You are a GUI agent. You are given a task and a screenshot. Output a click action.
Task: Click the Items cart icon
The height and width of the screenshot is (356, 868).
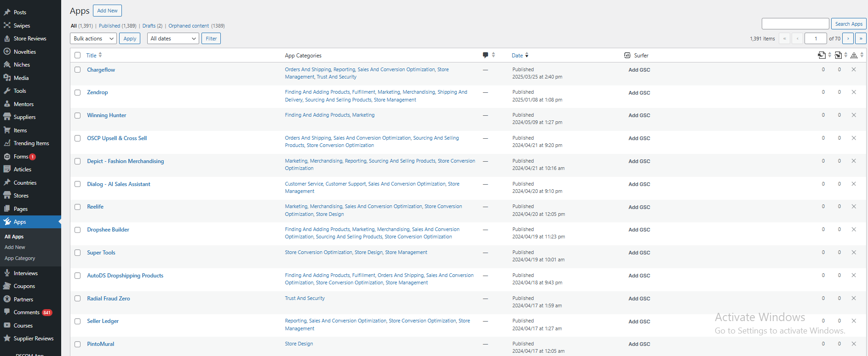pos(7,130)
